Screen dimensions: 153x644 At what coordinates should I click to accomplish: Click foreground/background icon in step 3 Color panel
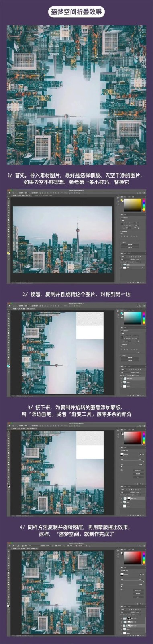122,433
